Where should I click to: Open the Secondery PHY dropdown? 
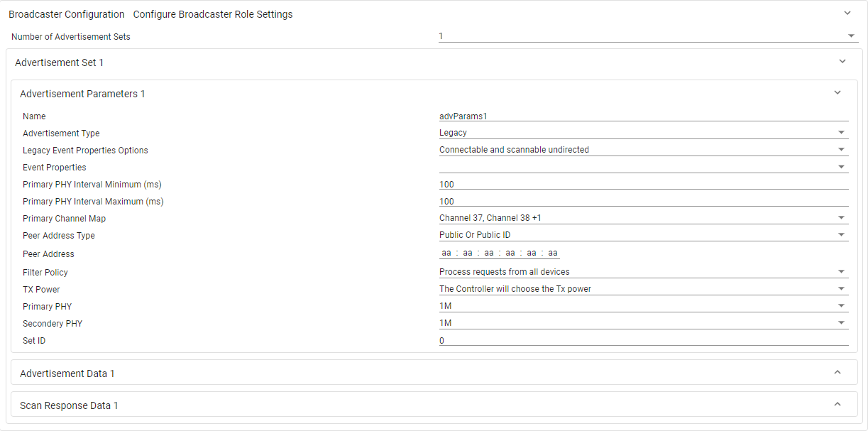click(x=842, y=324)
